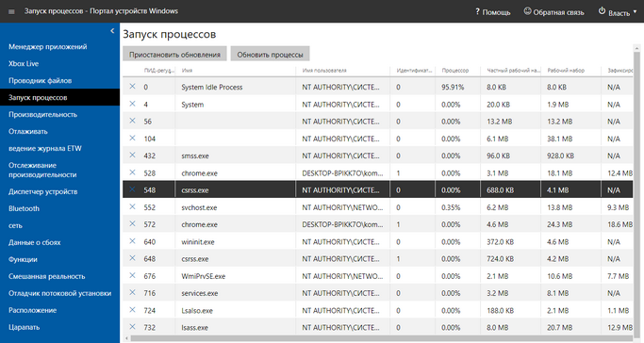Image resolution: width=644 pixels, height=343 pixels.
Task: Open the Power dropdown menu
Action: [618, 12]
